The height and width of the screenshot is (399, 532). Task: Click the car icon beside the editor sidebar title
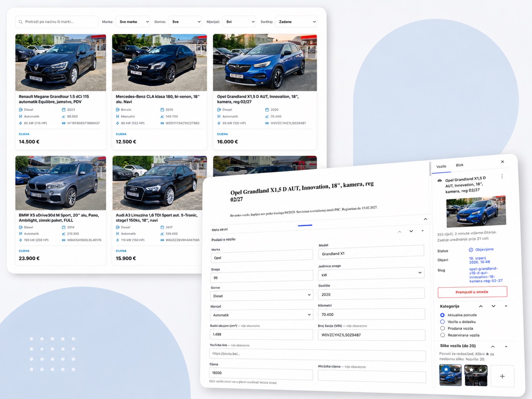(x=440, y=180)
